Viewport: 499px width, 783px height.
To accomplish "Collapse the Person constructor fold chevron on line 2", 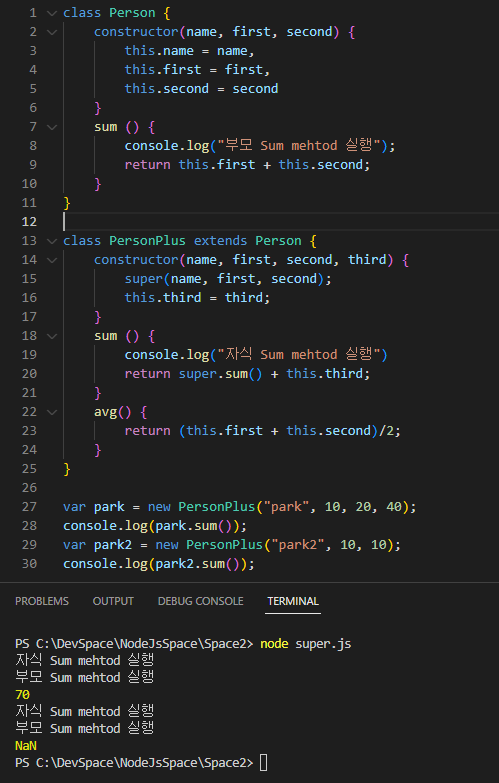I will 52,32.
